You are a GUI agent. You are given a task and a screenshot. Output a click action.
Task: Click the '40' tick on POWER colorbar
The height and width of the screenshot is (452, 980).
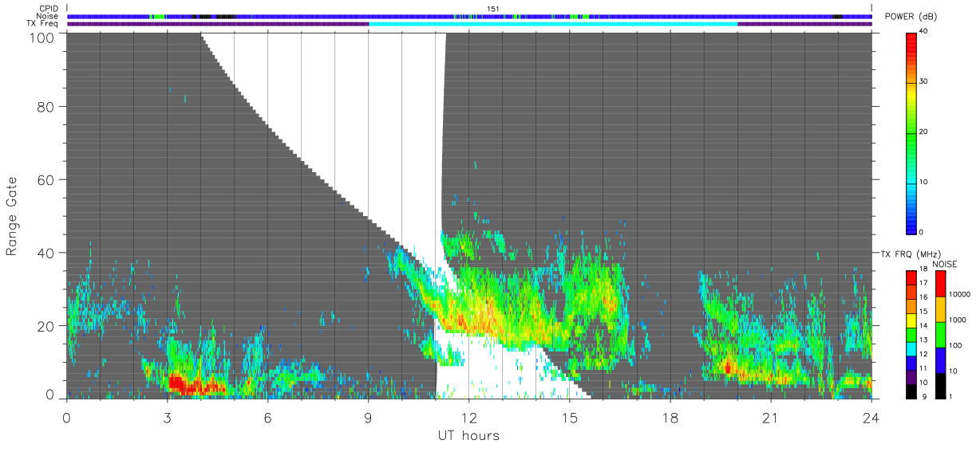click(923, 31)
